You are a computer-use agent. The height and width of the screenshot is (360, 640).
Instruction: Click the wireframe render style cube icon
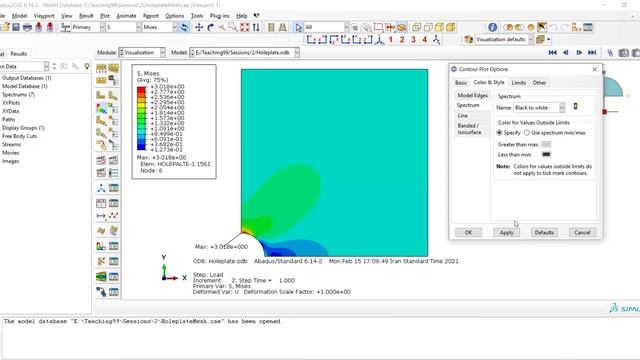pos(416,27)
